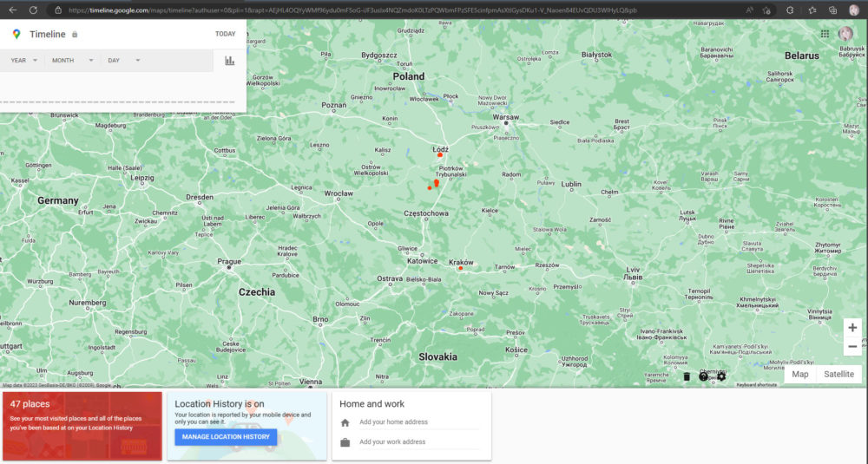868x464 pixels.
Task: Click Lublin label on map
Action: 571,184
